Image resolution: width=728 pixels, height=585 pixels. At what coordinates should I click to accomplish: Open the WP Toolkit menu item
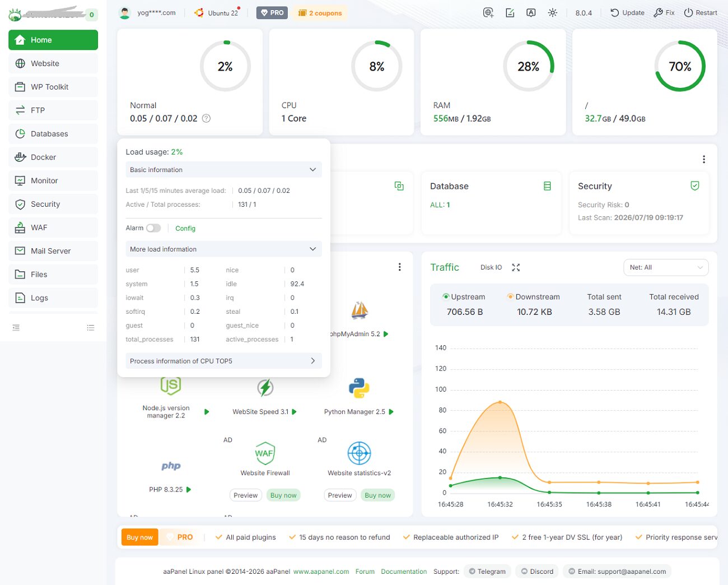coord(53,87)
